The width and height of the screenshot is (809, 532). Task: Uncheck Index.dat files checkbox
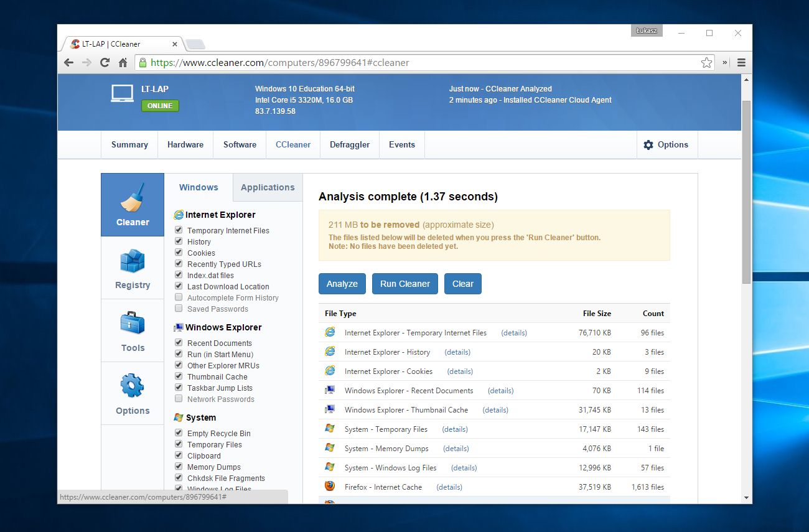pos(179,275)
